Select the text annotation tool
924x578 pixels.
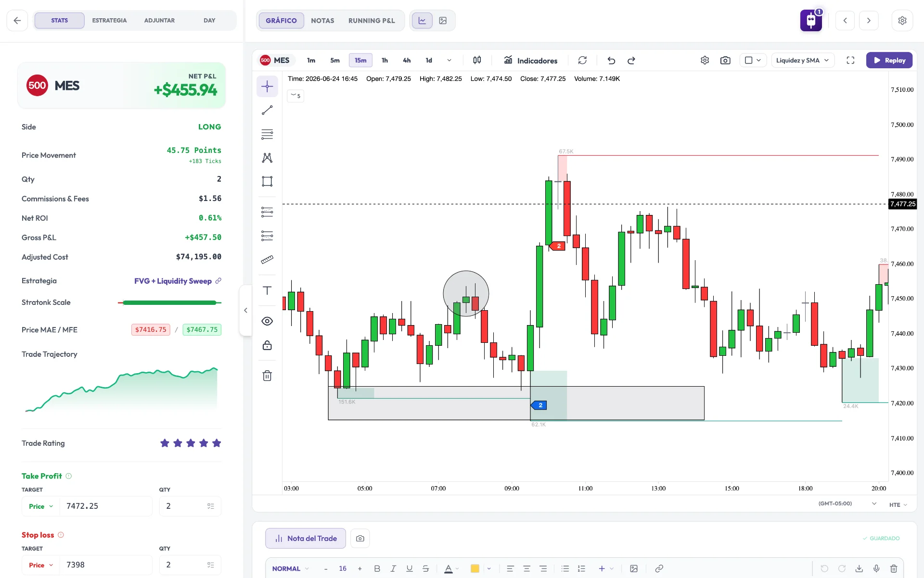(x=267, y=290)
